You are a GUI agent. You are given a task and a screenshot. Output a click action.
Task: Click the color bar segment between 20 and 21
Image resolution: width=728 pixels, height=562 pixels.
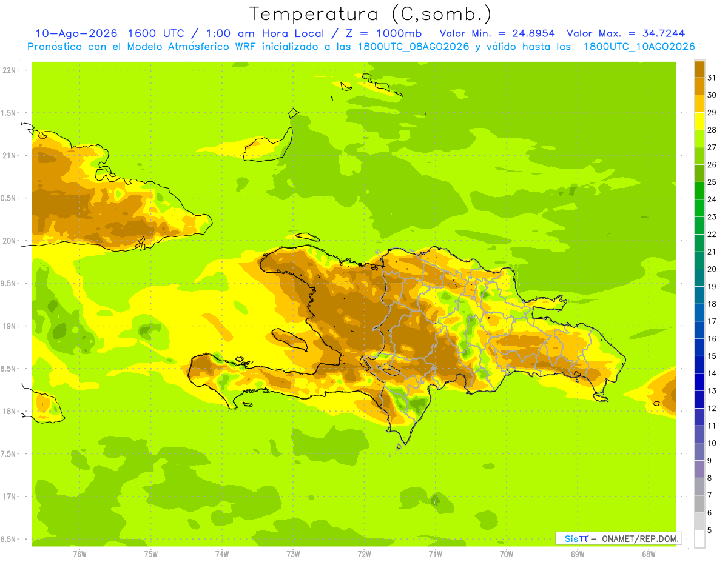[x=699, y=260]
